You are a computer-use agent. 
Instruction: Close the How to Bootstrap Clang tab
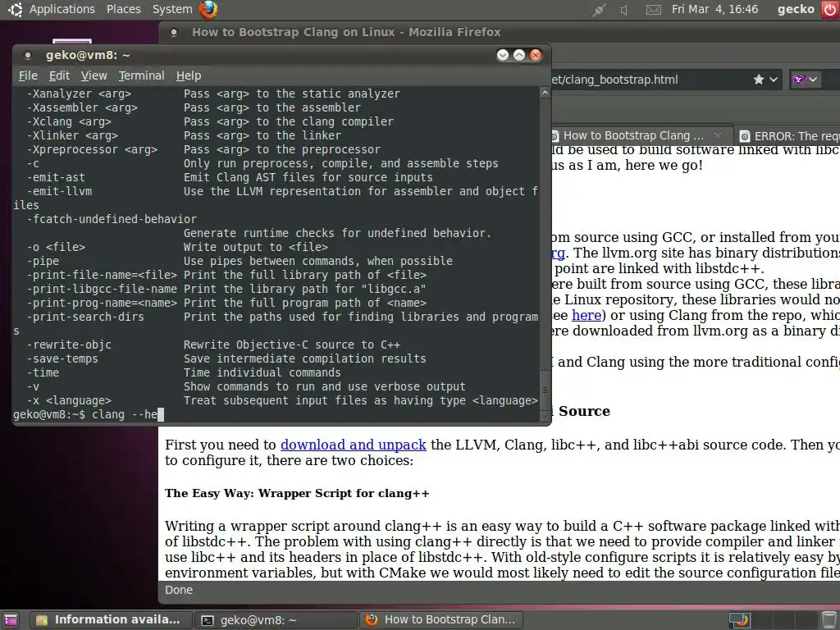pos(718,135)
